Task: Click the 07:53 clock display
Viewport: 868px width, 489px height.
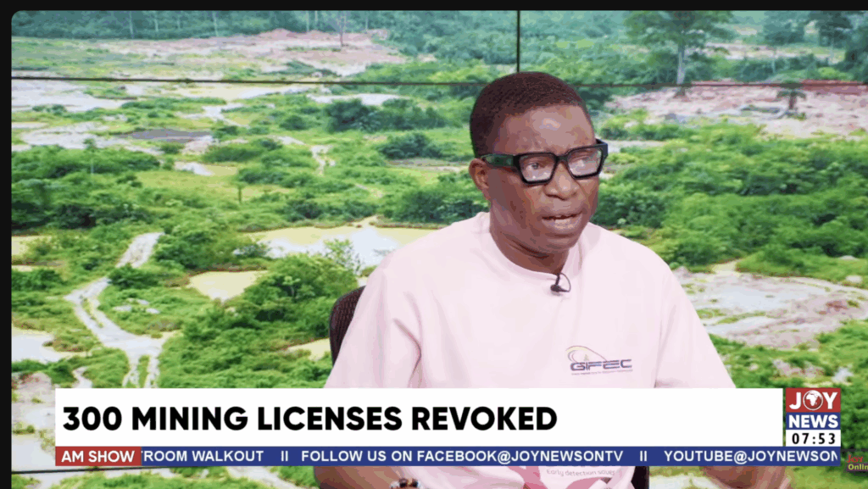Action: (812, 438)
